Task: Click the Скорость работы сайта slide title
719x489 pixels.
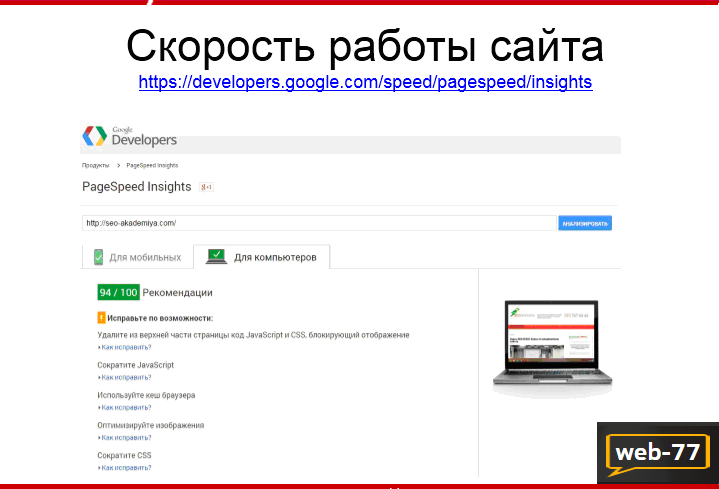Action: tap(365, 46)
